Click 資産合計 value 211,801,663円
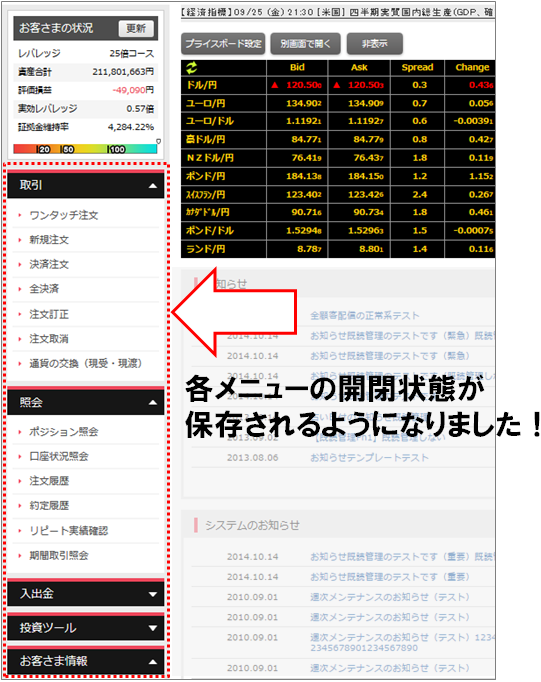Viewport: 541px width, 682px height. 123,72
